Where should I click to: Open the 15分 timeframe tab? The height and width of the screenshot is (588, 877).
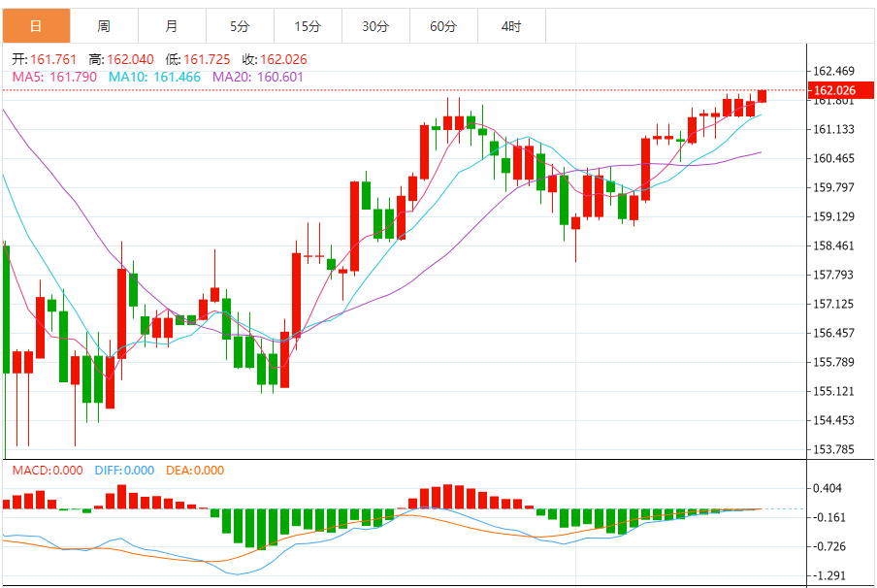click(x=308, y=26)
